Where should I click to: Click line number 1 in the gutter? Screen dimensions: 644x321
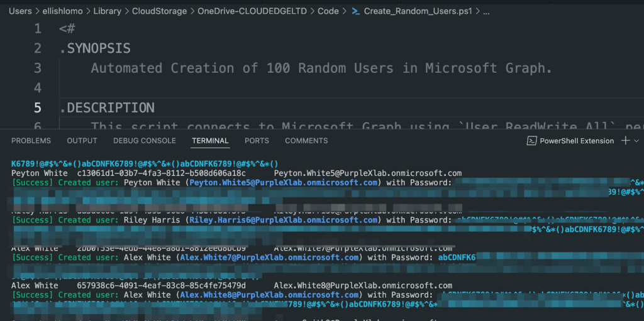(37, 29)
